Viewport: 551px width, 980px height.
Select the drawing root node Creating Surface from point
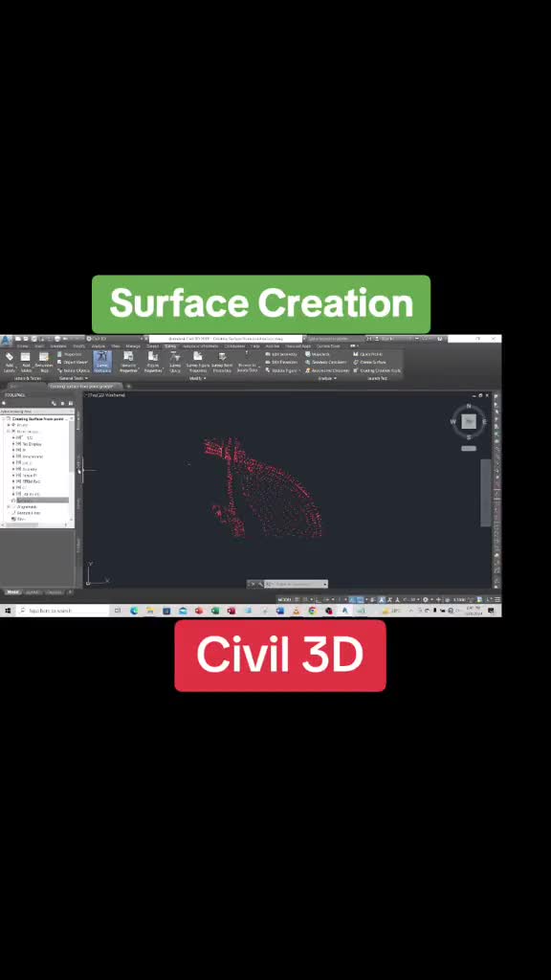point(38,419)
